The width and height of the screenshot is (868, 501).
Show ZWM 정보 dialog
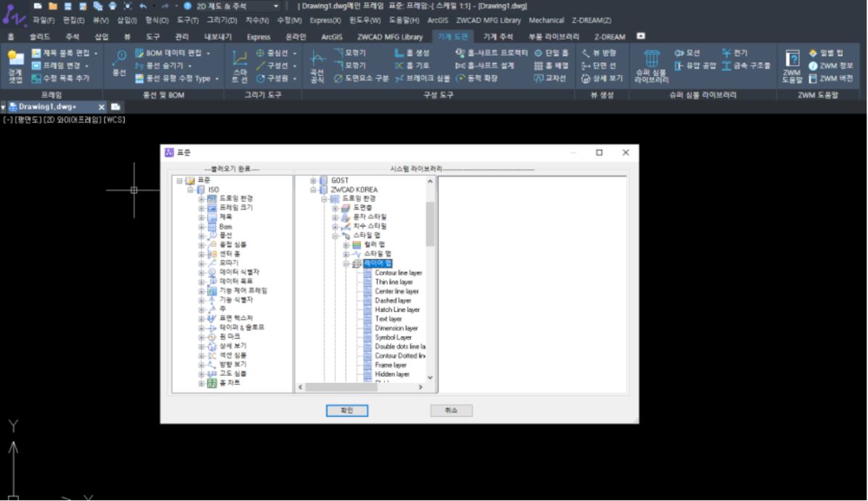[830, 66]
